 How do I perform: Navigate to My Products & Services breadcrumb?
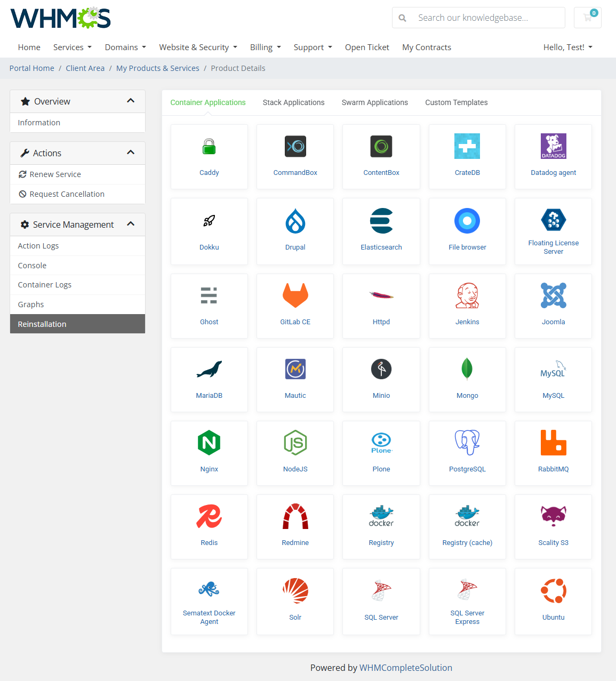157,68
